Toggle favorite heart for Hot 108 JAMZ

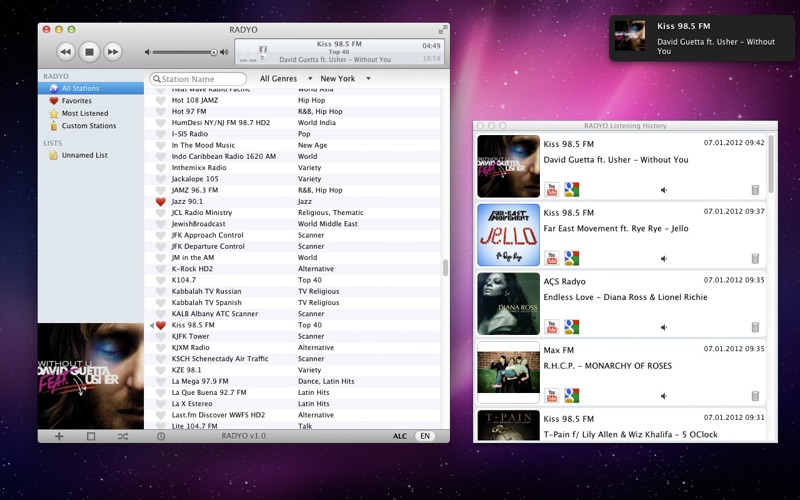pos(161,101)
